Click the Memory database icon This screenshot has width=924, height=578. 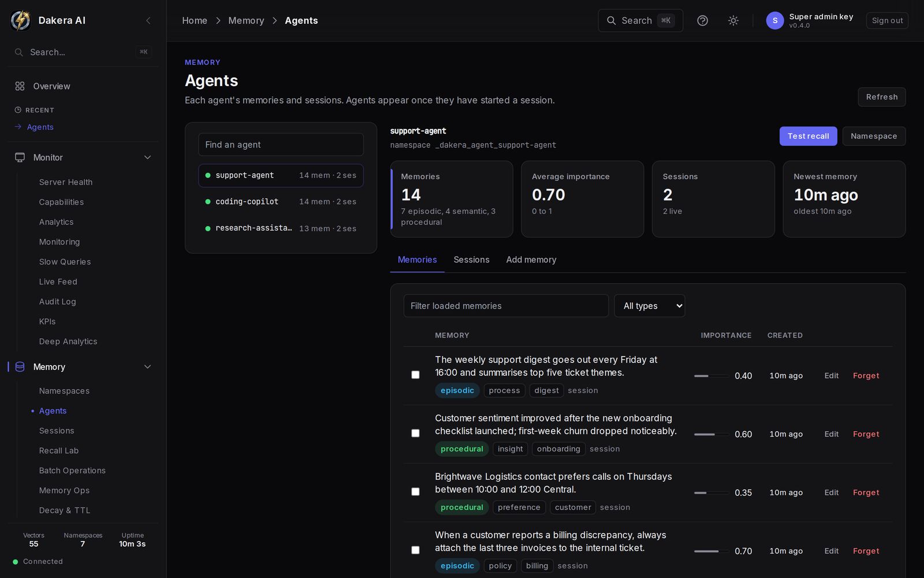(x=20, y=366)
